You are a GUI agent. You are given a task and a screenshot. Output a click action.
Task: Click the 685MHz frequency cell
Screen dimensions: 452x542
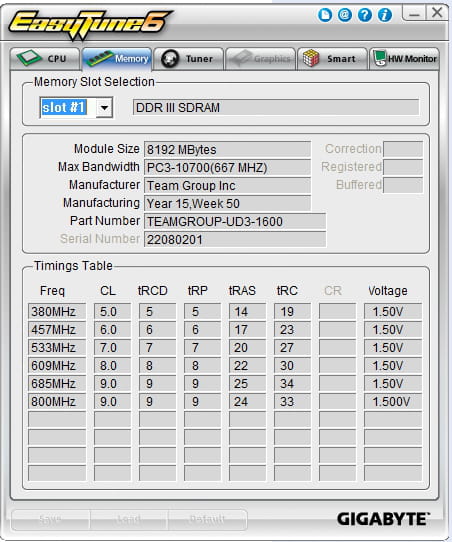[57, 383]
